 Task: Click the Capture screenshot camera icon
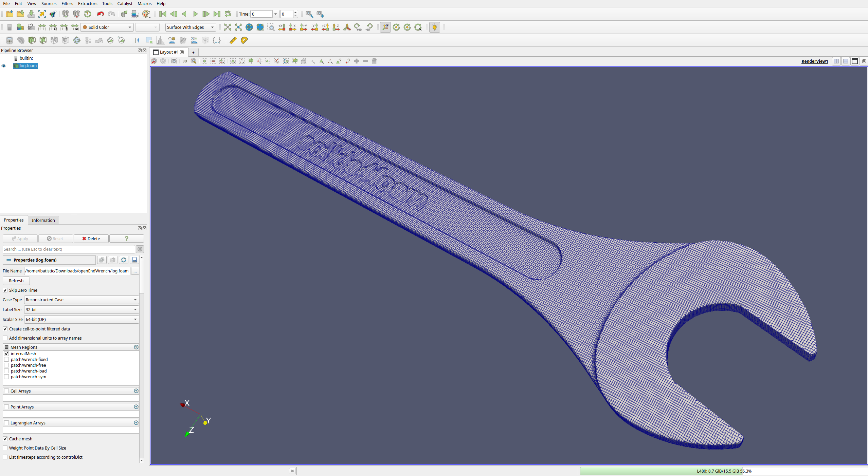point(174,61)
